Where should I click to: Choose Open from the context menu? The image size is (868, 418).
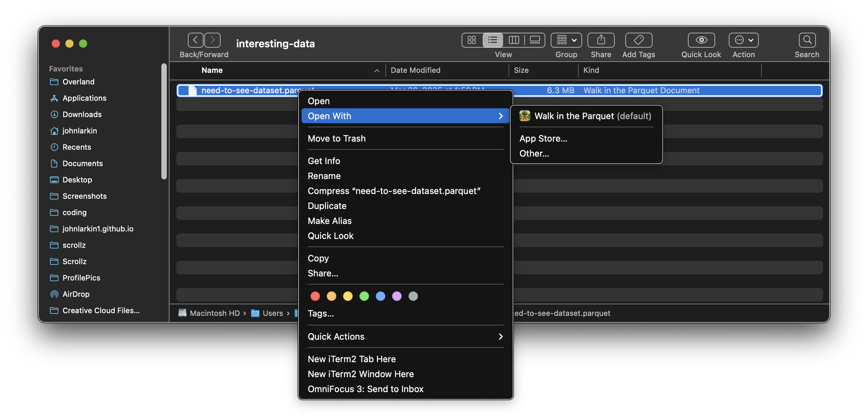pos(405,101)
